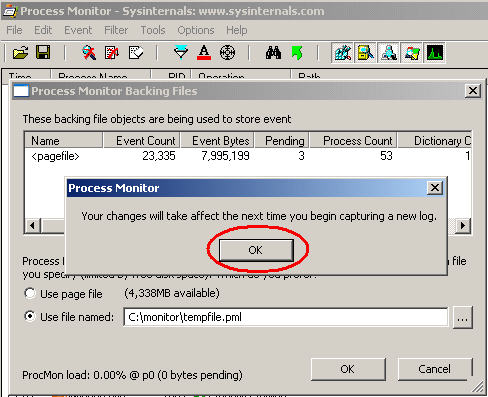Select the crosshair target window icon
488x397 pixels.
point(227,53)
